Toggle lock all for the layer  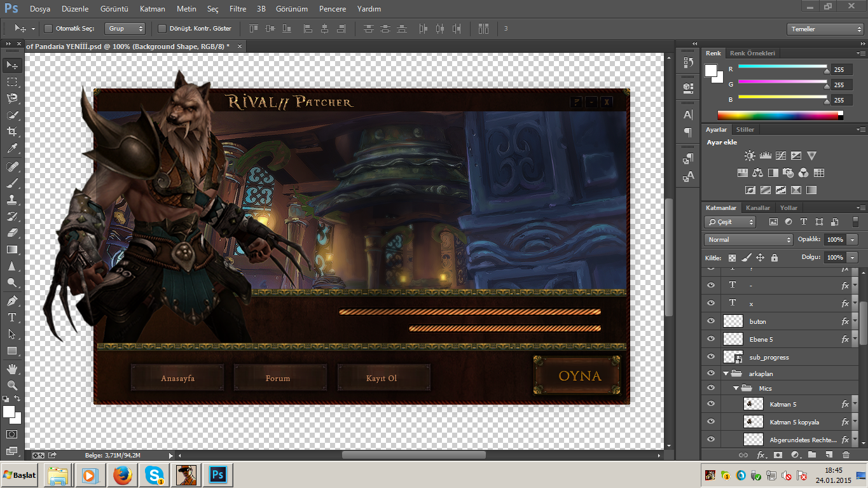coord(774,258)
